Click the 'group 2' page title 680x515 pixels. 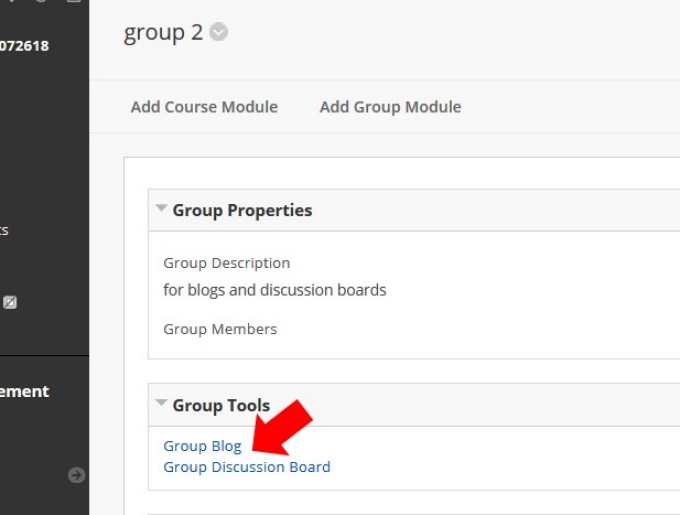pyautogui.click(x=163, y=33)
